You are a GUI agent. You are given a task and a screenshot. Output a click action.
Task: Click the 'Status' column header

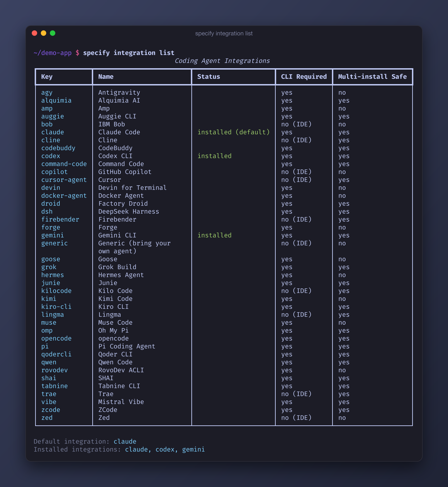(x=209, y=77)
